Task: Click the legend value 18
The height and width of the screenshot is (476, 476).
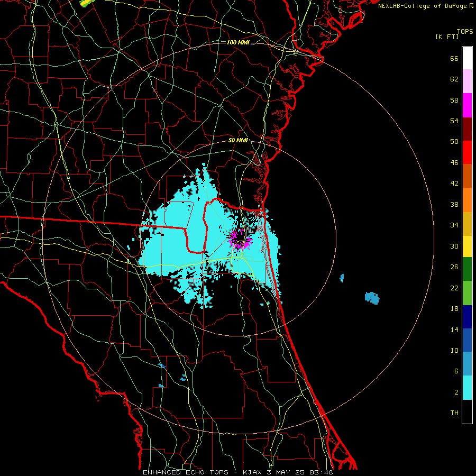Action: [454, 309]
